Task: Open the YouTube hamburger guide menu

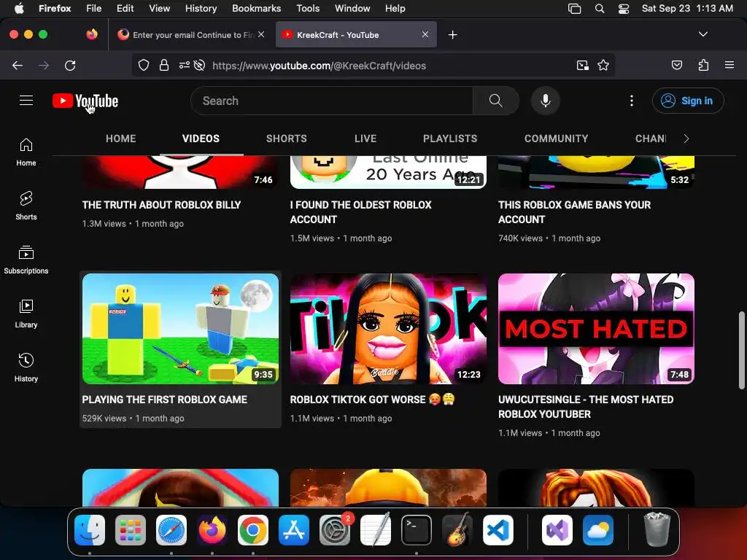Action: (x=26, y=101)
